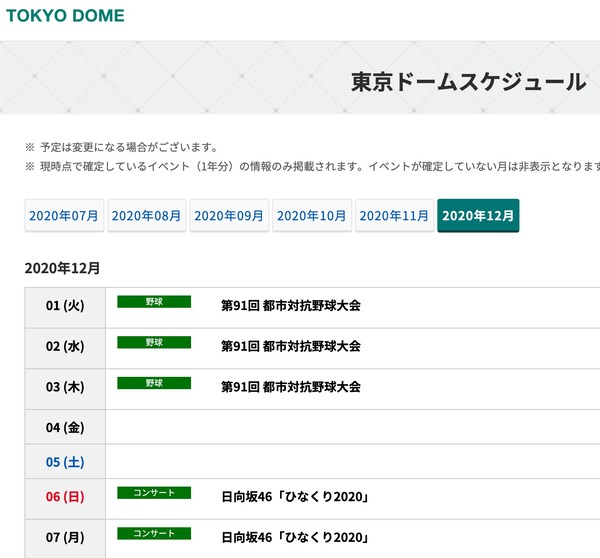Click the 02 (水) date cell
The height and width of the screenshot is (558, 600).
pyautogui.click(x=65, y=348)
